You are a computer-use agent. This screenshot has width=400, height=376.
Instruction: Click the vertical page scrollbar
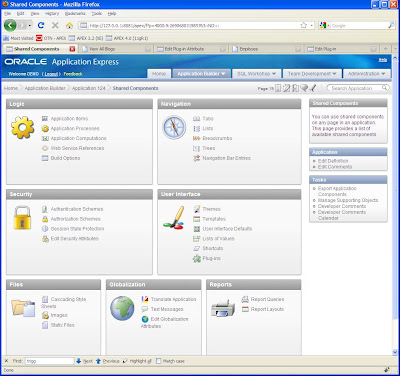pyautogui.click(x=395, y=205)
